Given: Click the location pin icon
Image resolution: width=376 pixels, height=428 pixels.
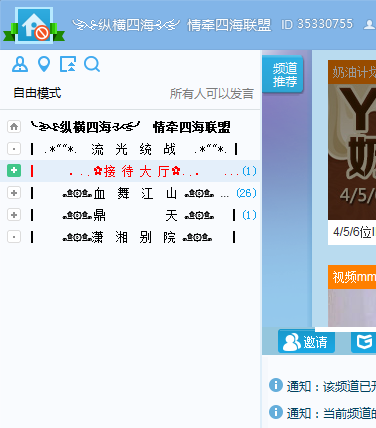Looking at the screenshot, I should click(x=44, y=64).
